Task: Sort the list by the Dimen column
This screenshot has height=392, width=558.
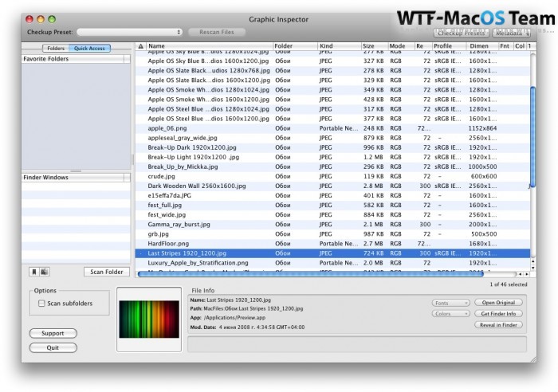Action: [482, 46]
